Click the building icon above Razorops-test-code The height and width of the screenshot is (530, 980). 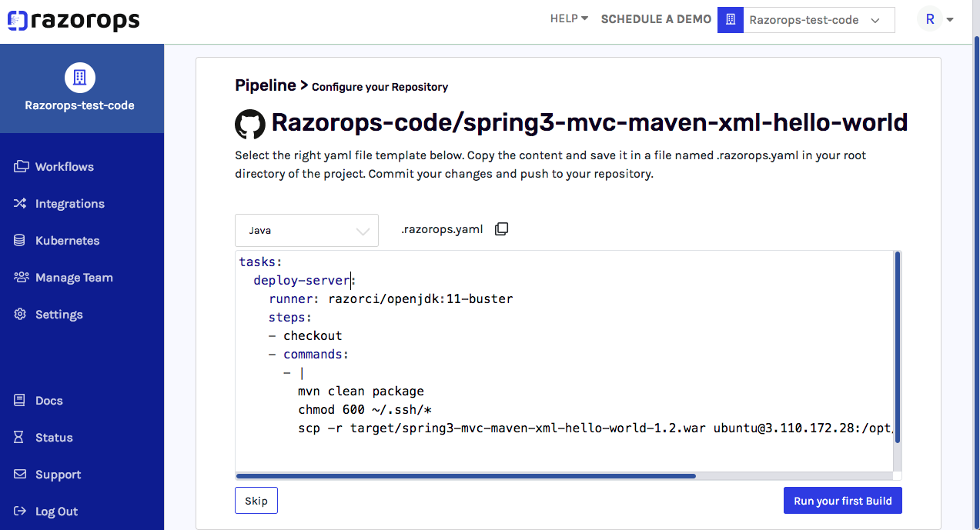79,77
